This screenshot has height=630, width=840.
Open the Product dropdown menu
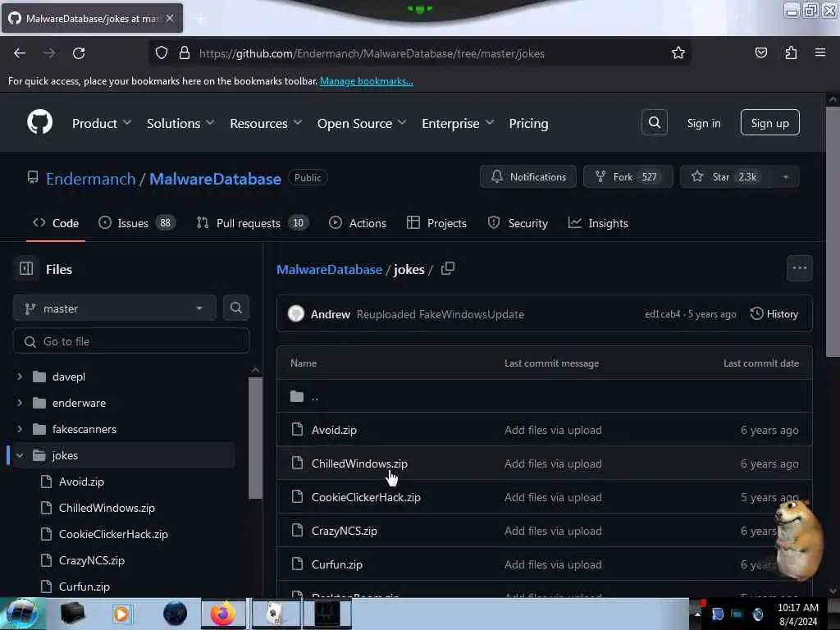tap(102, 123)
